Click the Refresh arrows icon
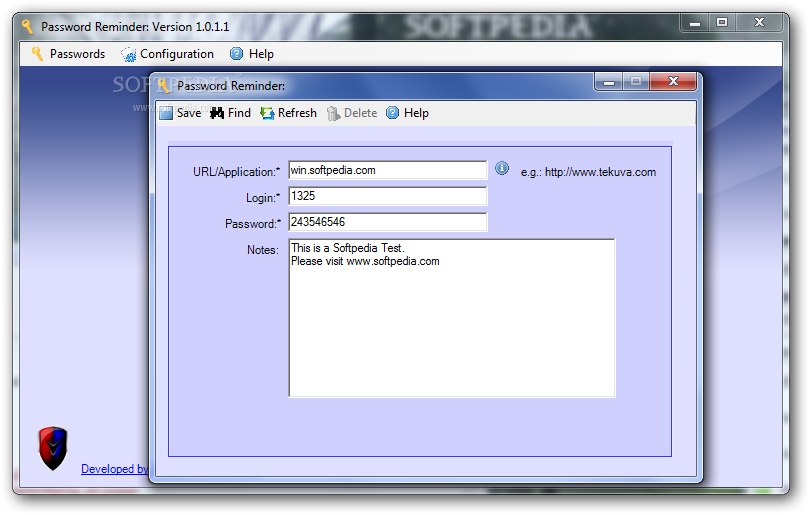The image size is (810, 515). point(267,113)
